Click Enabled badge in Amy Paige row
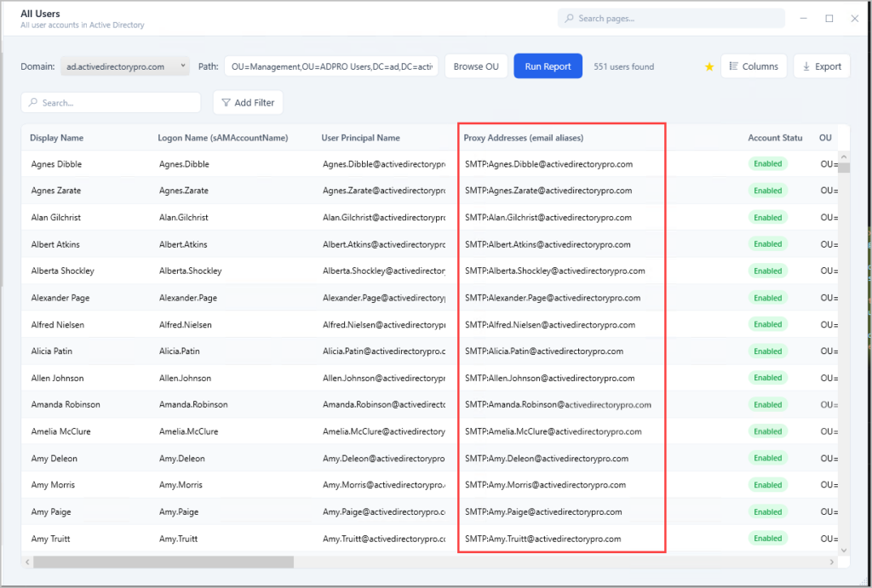Image resolution: width=872 pixels, height=588 pixels. pyautogui.click(x=767, y=512)
